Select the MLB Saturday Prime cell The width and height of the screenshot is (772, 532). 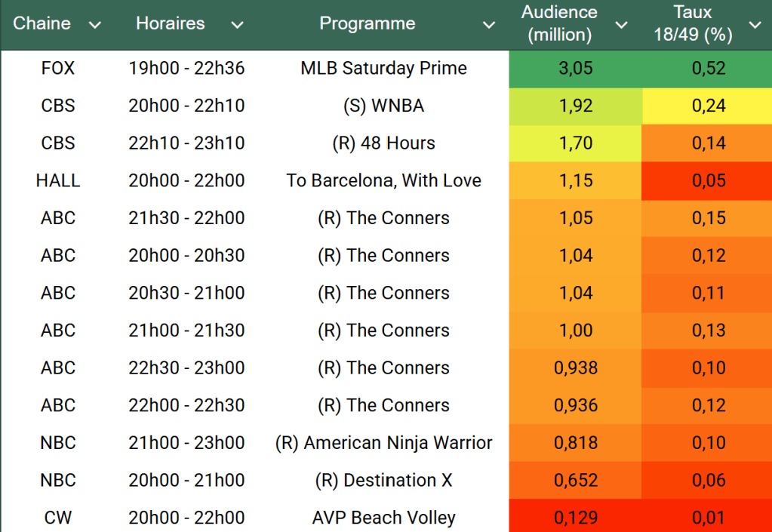[383, 68]
